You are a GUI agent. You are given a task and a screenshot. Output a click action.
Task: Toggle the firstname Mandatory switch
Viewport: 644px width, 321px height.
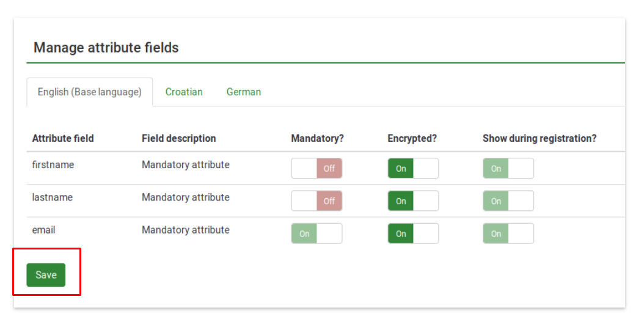tap(317, 168)
